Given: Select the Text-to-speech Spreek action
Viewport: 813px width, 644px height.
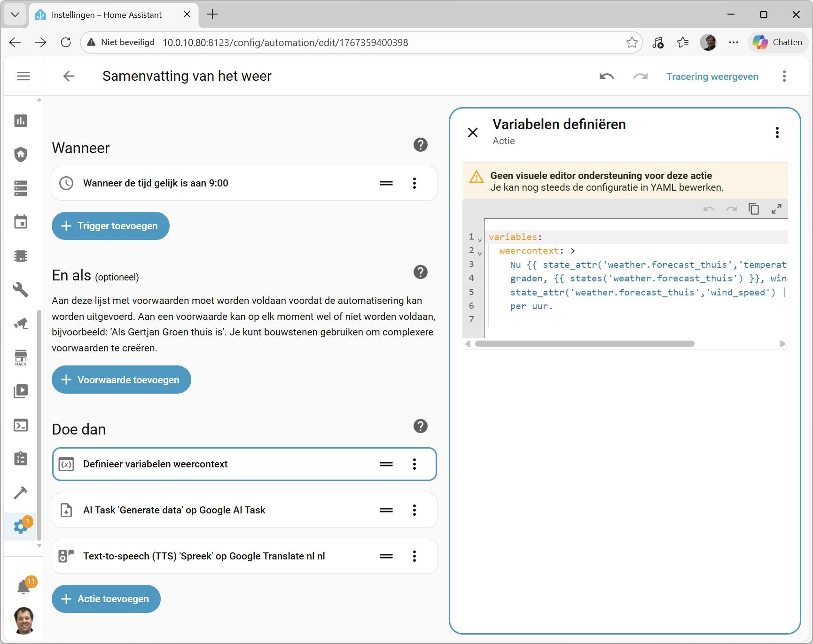Looking at the screenshot, I should coord(204,556).
